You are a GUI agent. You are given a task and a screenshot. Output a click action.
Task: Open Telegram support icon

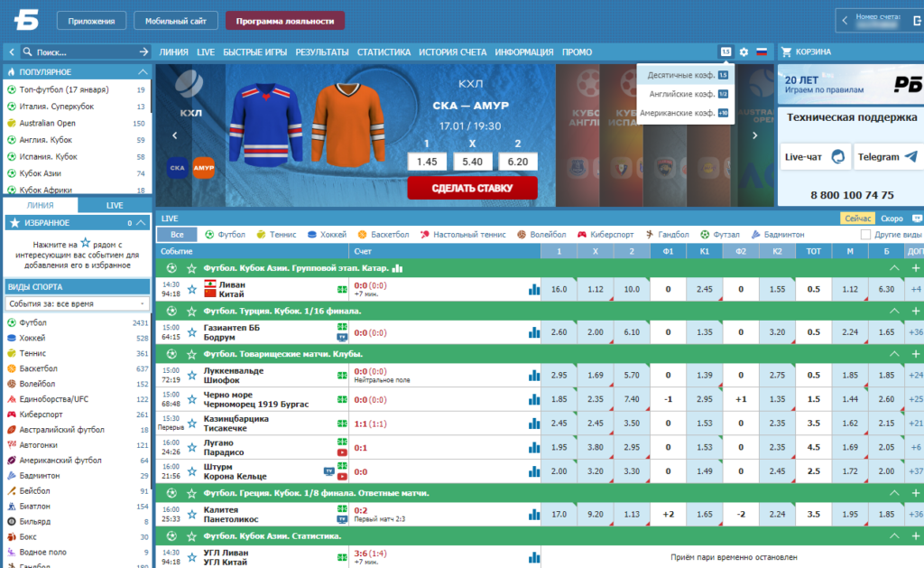click(x=911, y=157)
